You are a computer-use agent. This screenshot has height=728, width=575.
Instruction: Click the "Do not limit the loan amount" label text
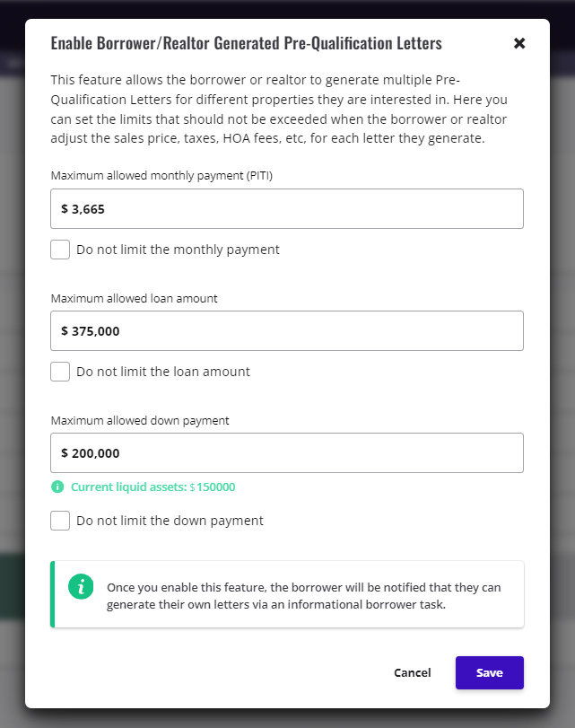[x=163, y=372]
